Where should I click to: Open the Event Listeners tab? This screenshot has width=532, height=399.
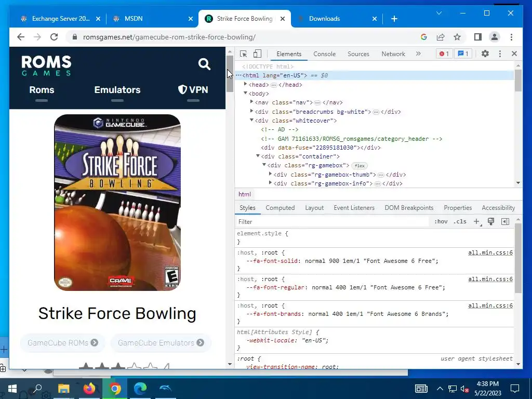click(x=354, y=208)
